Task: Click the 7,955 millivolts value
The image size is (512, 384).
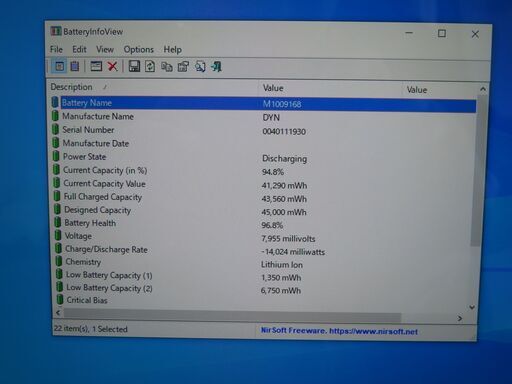Action: (288, 239)
